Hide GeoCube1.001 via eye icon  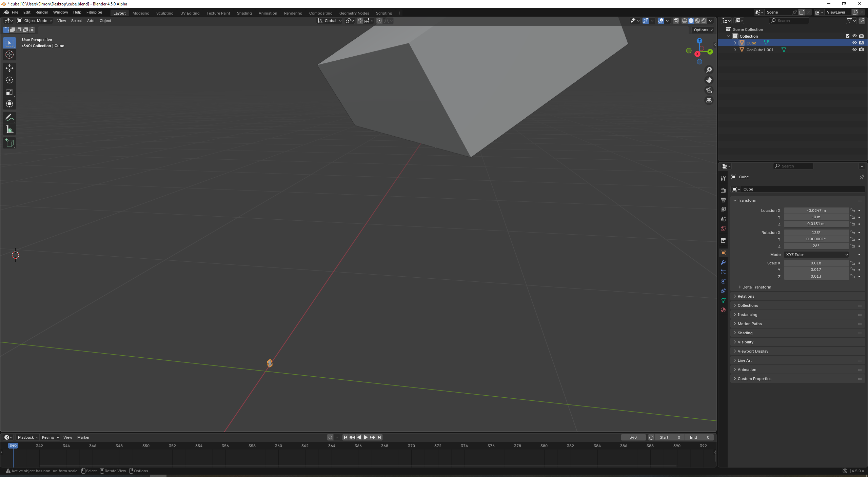click(x=854, y=49)
